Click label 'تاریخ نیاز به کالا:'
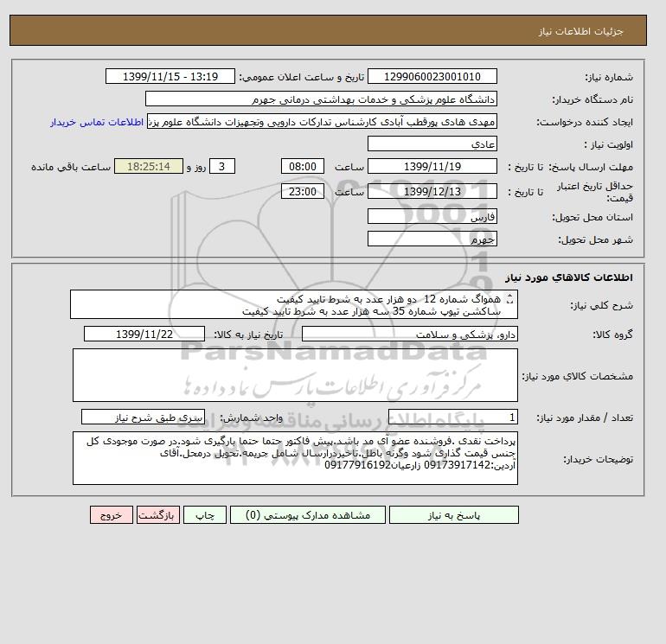This screenshot has width=666, height=644. [248, 335]
